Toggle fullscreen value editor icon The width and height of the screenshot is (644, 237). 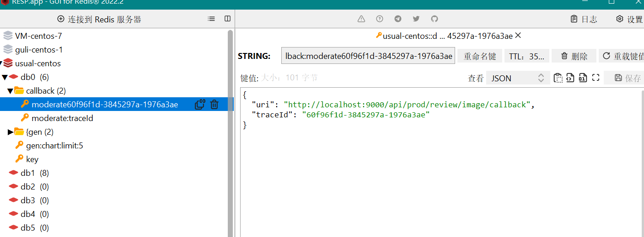click(x=596, y=78)
